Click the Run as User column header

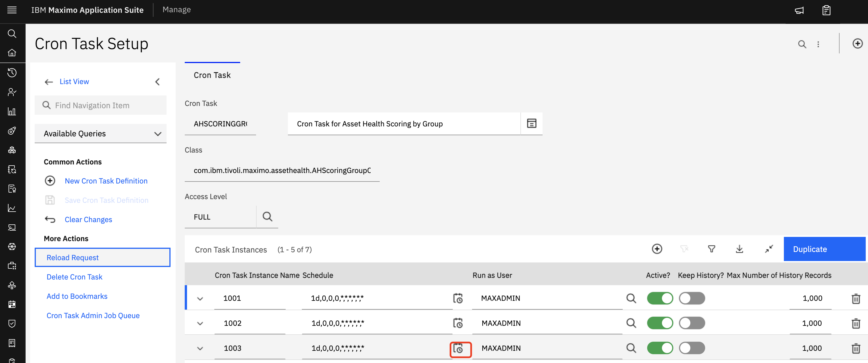pyautogui.click(x=492, y=276)
